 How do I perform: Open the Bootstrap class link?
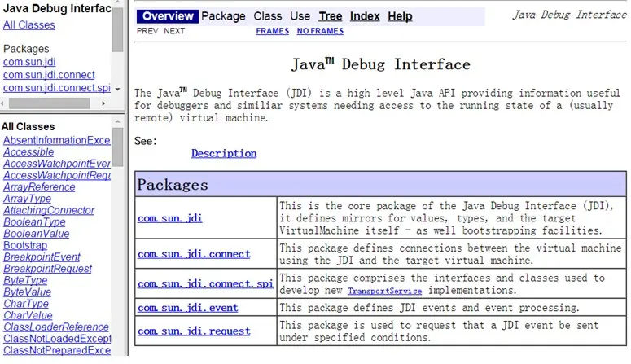tap(25, 246)
